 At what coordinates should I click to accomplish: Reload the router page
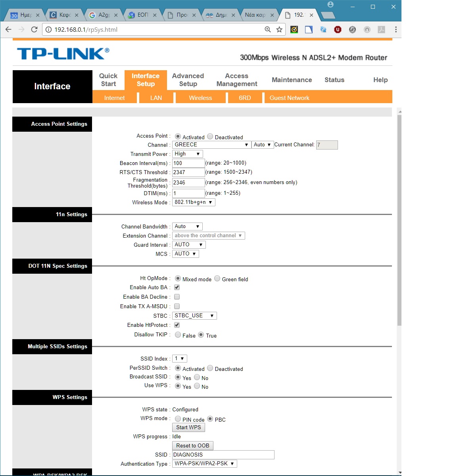click(x=34, y=29)
